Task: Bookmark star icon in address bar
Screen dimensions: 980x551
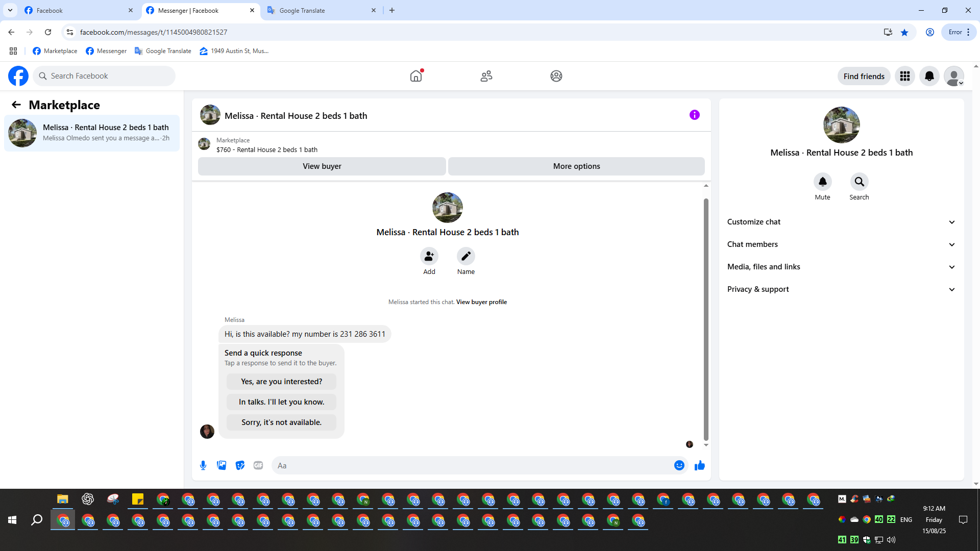Action: [904, 32]
